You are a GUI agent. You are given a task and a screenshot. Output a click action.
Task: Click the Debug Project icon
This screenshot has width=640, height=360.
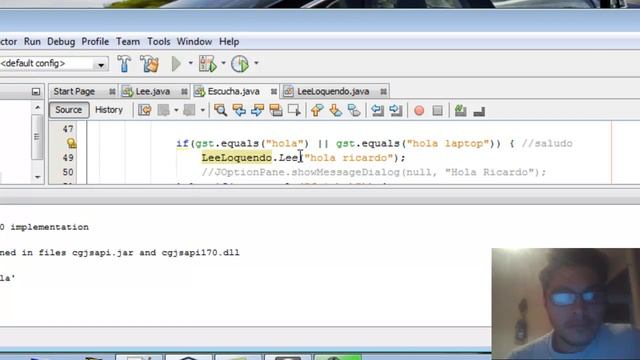point(207,64)
